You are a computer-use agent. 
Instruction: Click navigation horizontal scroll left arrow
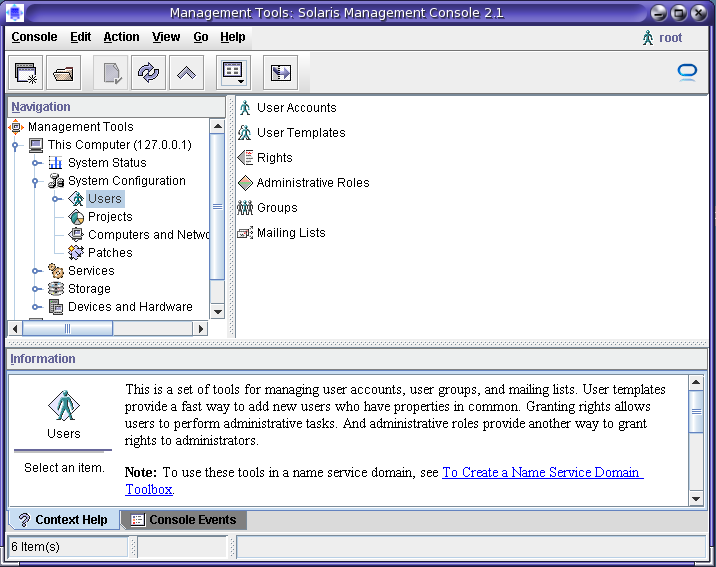[x=15, y=328]
